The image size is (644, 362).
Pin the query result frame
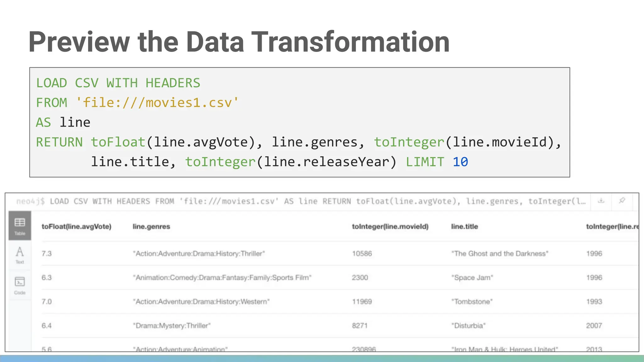622,201
